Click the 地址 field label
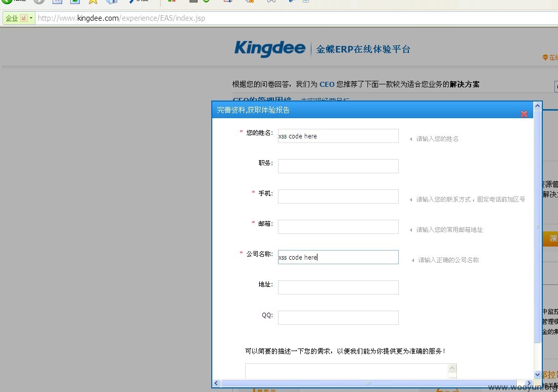This screenshot has width=558, height=392. click(265, 284)
